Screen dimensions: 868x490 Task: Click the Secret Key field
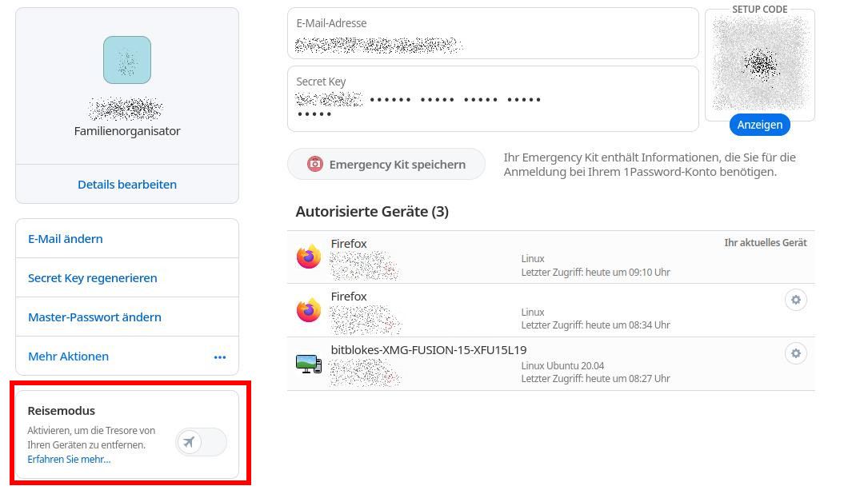pyautogui.click(x=494, y=99)
